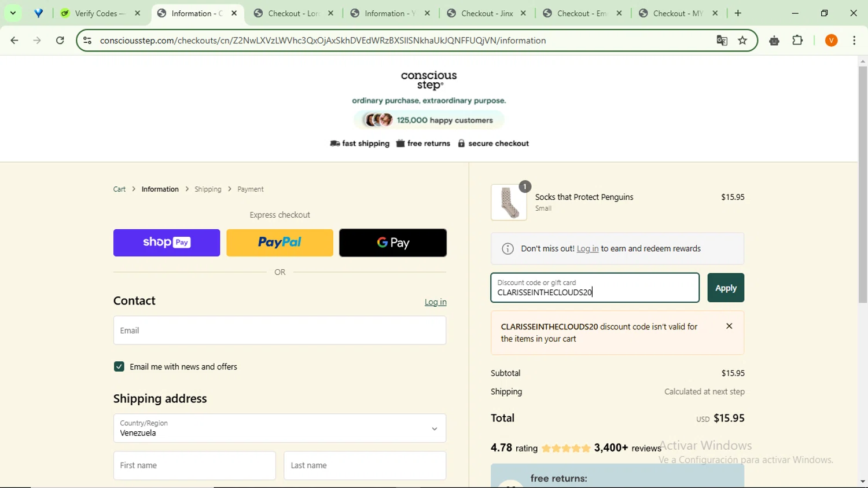868x488 pixels.
Task: Click the secure checkout lock icon
Action: pyautogui.click(x=461, y=144)
